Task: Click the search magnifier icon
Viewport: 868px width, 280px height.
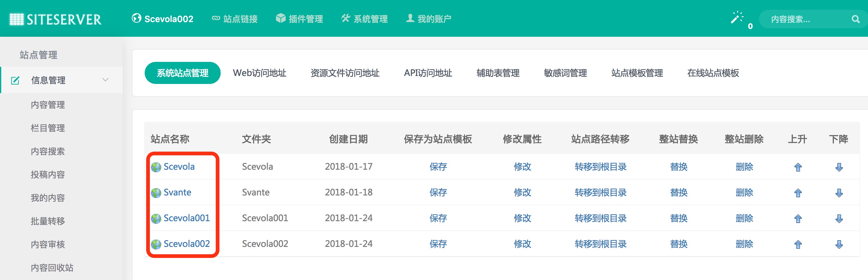Action: tap(856, 19)
